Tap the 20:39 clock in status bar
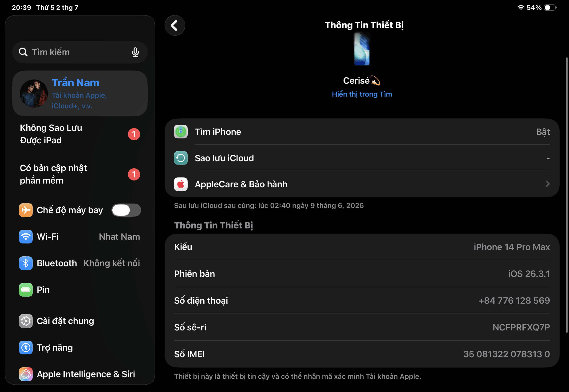This screenshot has height=392, width=569. pyautogui.click(x=22, y=7)
